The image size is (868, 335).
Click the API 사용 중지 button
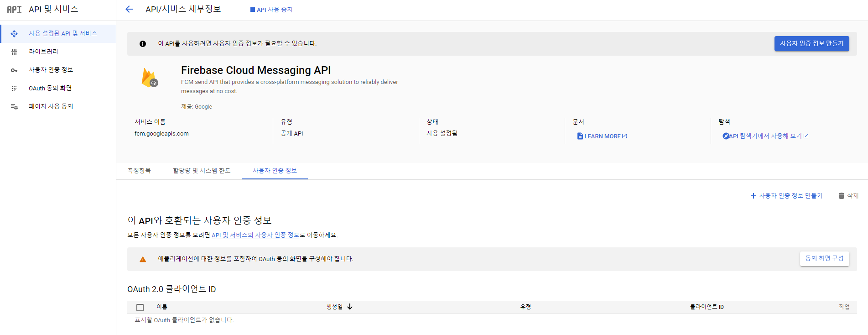[x=271, y=10]
